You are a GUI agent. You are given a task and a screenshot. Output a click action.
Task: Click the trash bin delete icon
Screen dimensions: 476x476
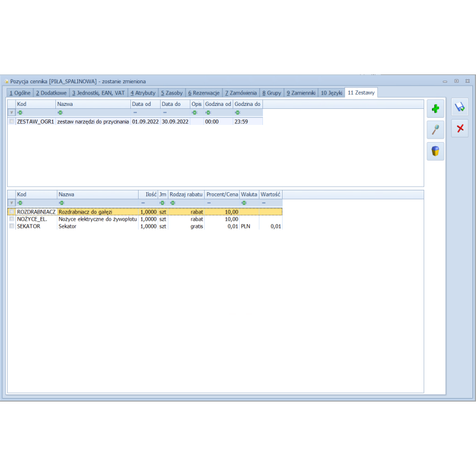436,152
